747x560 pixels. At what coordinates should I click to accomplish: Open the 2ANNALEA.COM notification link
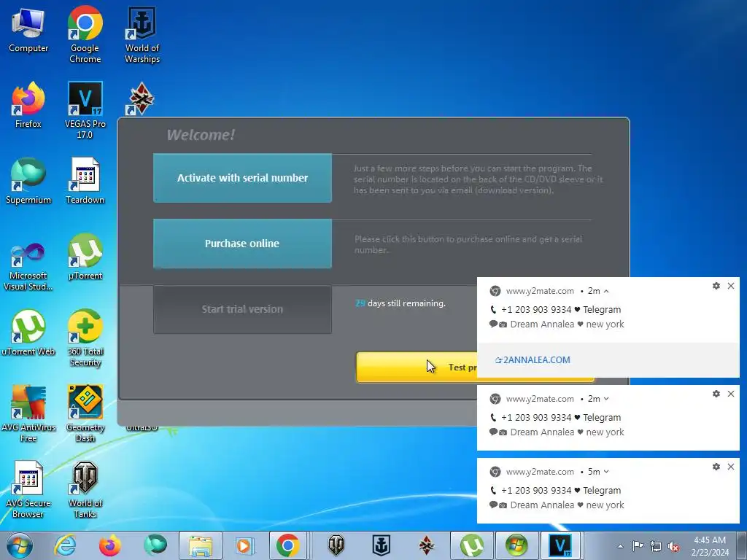[533, 360]
